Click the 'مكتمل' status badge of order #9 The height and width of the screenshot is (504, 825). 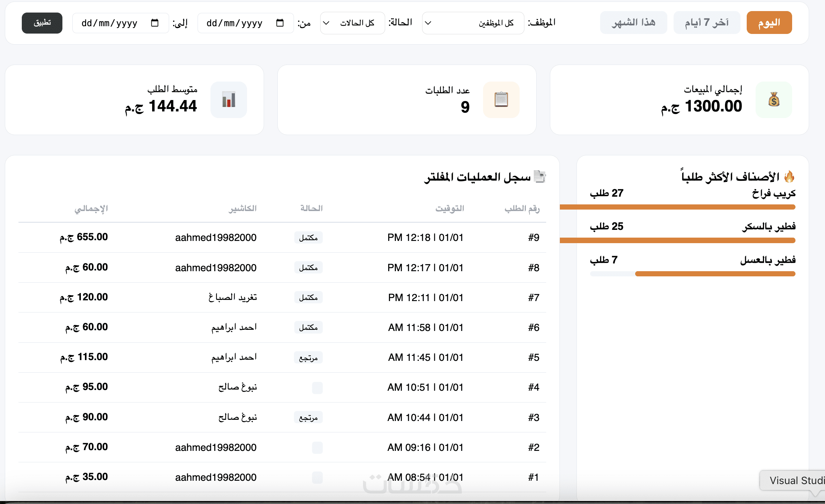tap(308, 238)
